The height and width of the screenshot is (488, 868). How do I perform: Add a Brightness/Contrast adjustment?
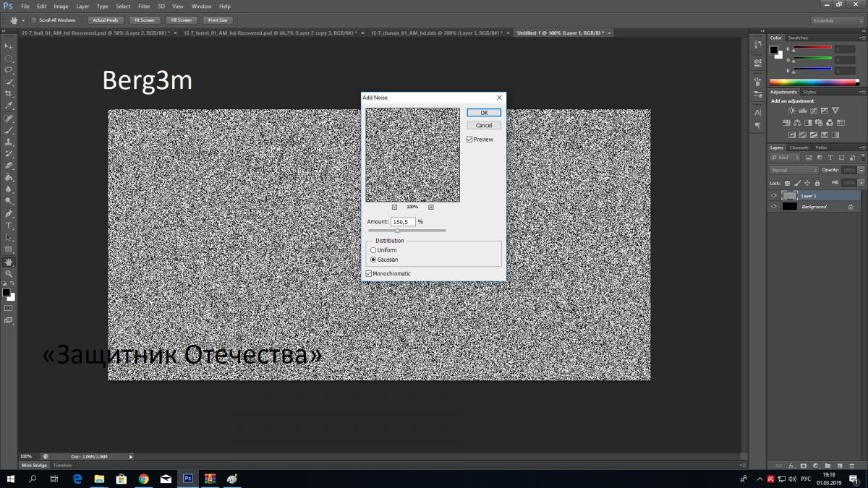click(x=792, y=111)
